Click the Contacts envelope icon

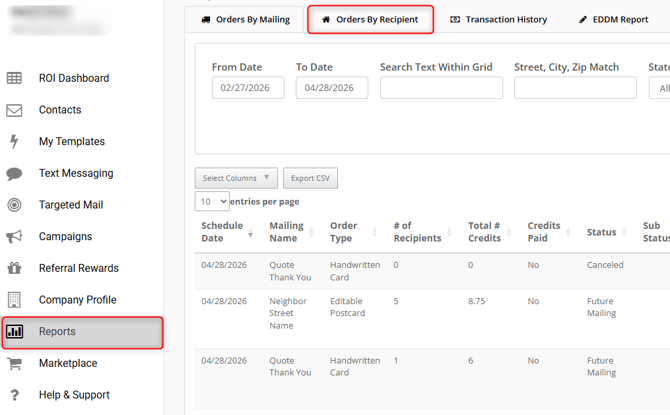click(14, 110)
